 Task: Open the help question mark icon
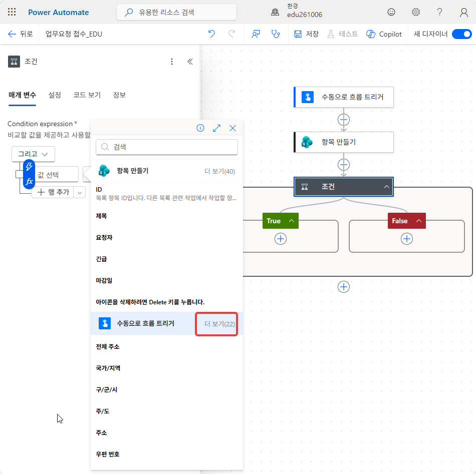click(439, 12)
